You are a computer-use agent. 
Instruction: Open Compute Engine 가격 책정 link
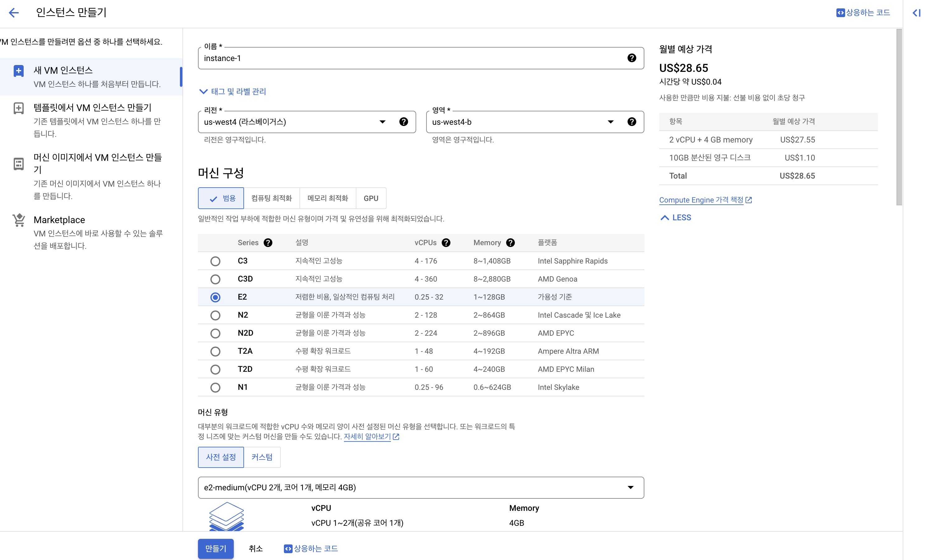click(x=701, y=200)
